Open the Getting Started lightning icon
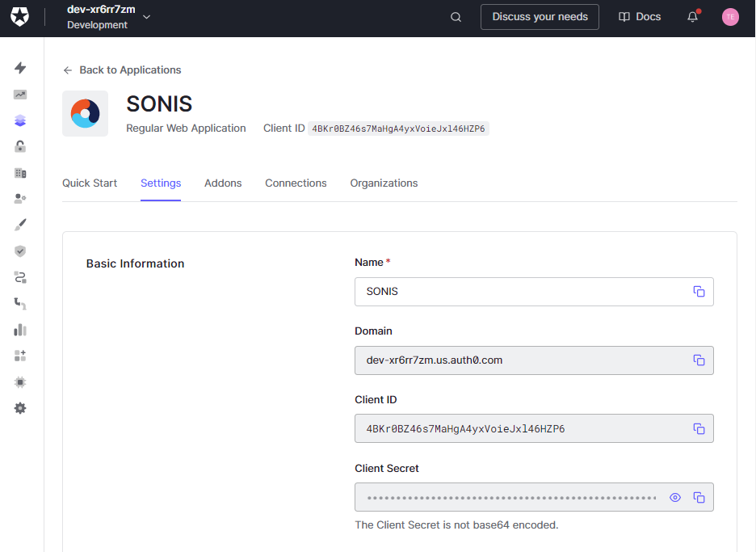Viewport: 756px width, 552px height. coord(20,68)
